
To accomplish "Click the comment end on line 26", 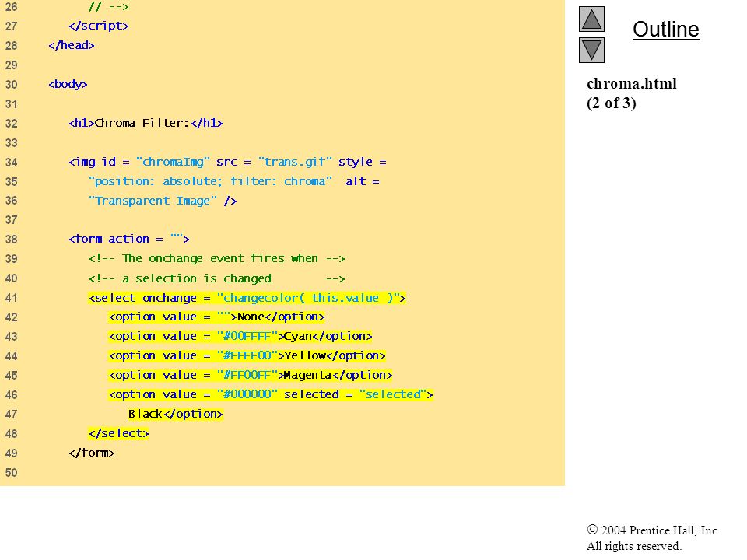I will [109, 7].
